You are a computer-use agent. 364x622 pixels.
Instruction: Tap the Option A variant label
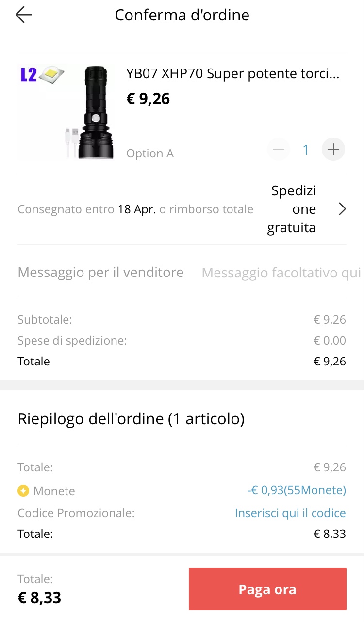(149, 154)
